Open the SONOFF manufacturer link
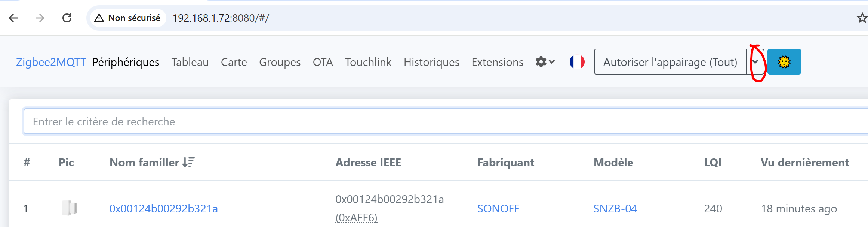The height and width of the screenshot is (227, 868). point(498,209)
